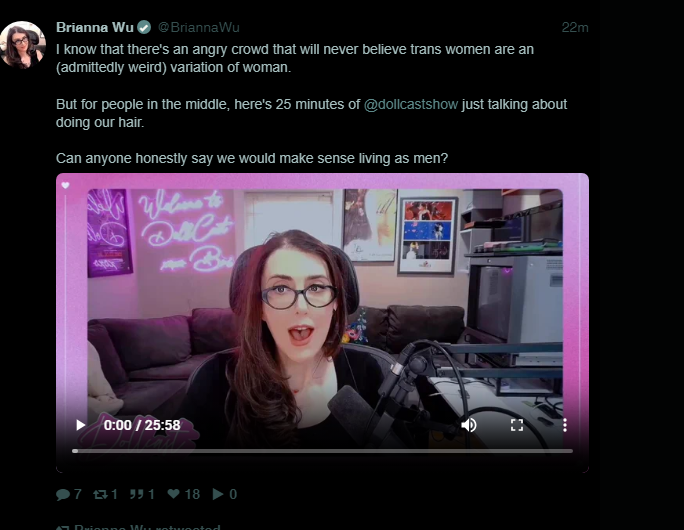Mute the video volume speaker icon
Image resolution: width=684 pixels, height=530 pixels.
[469, 425]
